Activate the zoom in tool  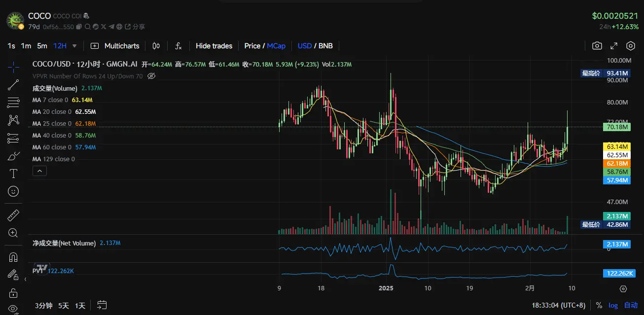point(13,233)
